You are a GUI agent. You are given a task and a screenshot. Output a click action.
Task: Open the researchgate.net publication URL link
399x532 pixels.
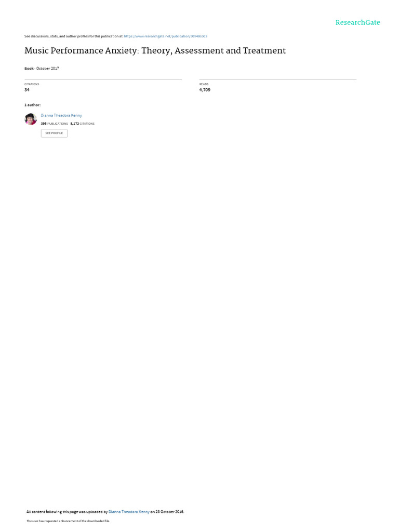tap(166, 36)
